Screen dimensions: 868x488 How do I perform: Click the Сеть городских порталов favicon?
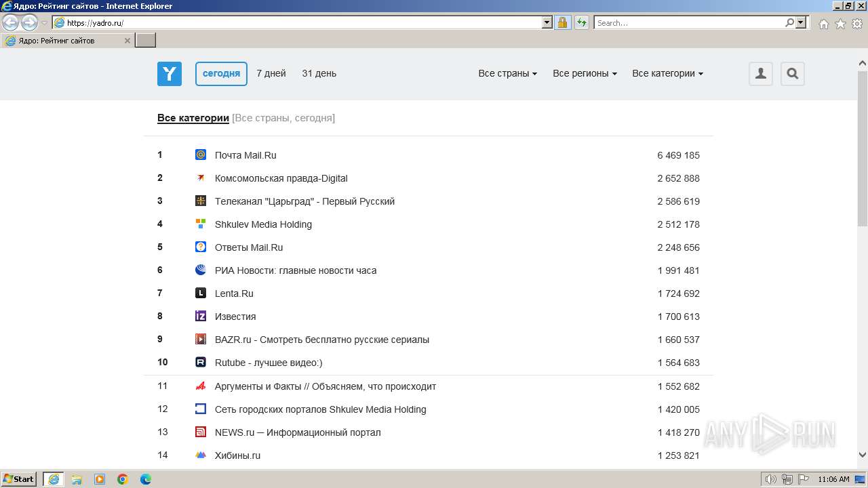pyautogui.click(x=201, y=409)
